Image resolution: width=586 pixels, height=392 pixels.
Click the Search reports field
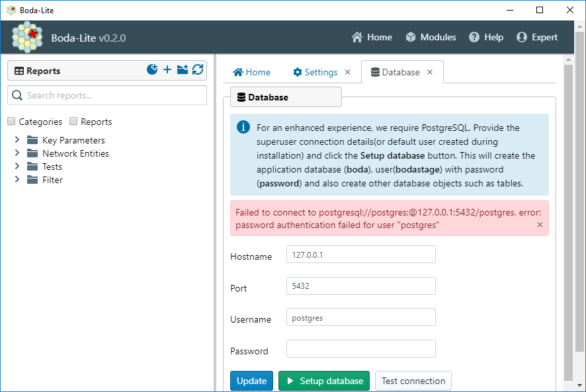click(x=107, y=95)
